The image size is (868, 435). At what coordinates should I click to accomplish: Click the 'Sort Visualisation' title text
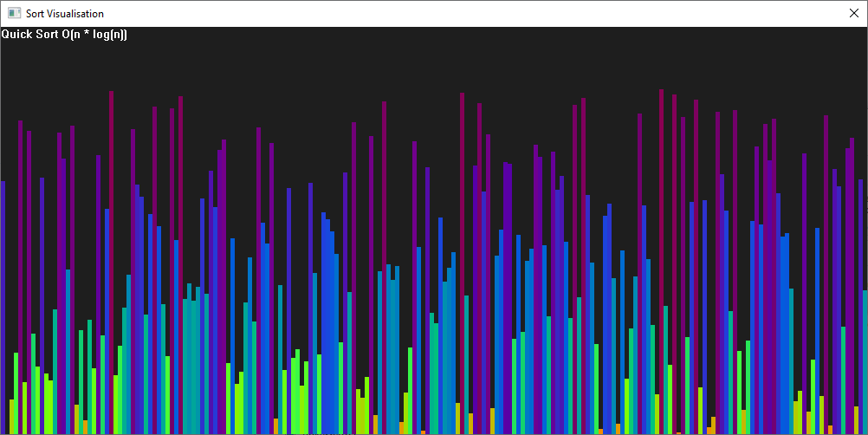pos(65,14)
